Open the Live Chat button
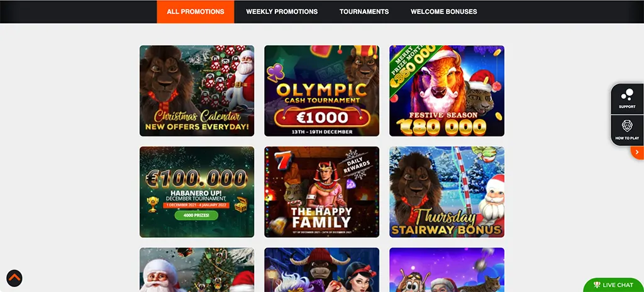The width and height of the screenshot is (644, 292). point(614,285)
